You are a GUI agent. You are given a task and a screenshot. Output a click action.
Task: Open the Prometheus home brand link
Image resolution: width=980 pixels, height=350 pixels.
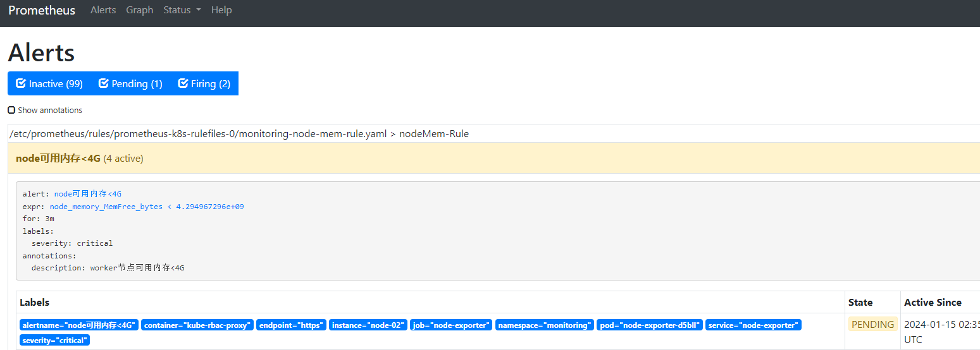click(x=42, y=10)
